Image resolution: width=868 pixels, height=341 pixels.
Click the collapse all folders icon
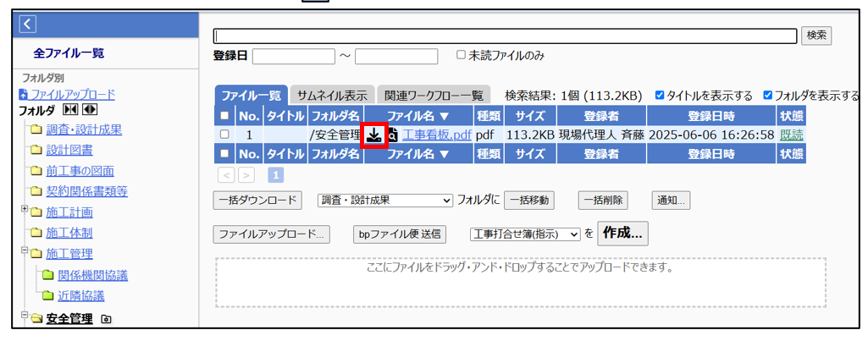[x=71, y=110]
